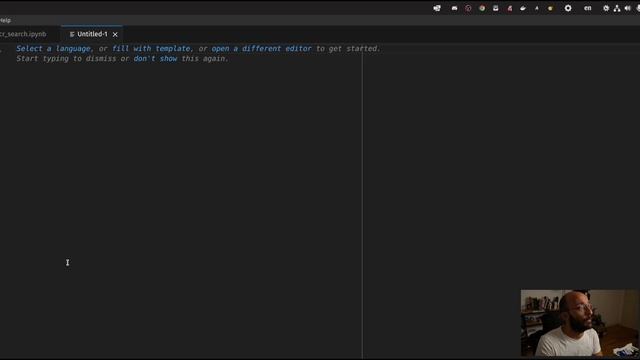Image resolution: width=640 pixels, height=360 pixels.
Task: Click 'open a different editor' link
Action: [x=261, y=49]
